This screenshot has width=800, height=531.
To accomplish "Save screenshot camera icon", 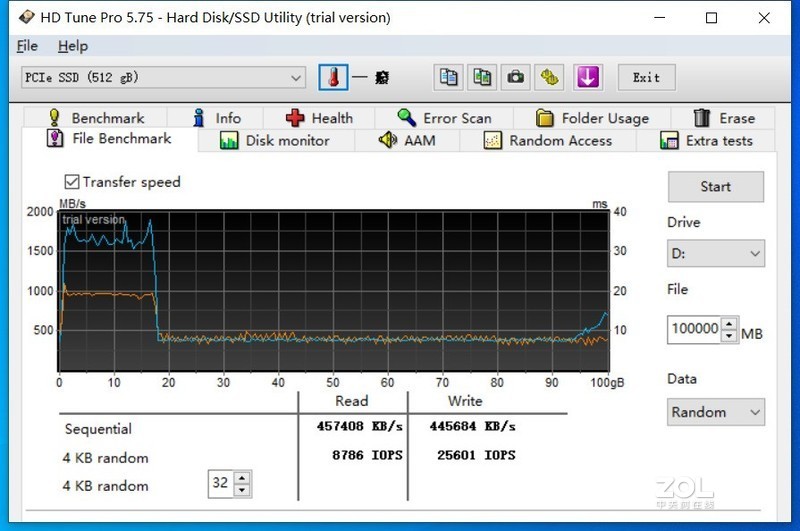I will [516, 78].
